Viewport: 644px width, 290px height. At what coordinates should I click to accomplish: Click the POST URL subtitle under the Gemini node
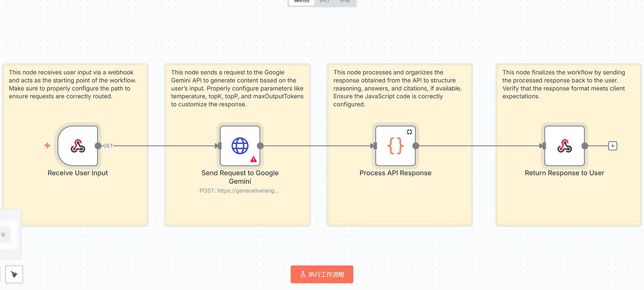tap(239, 191)
